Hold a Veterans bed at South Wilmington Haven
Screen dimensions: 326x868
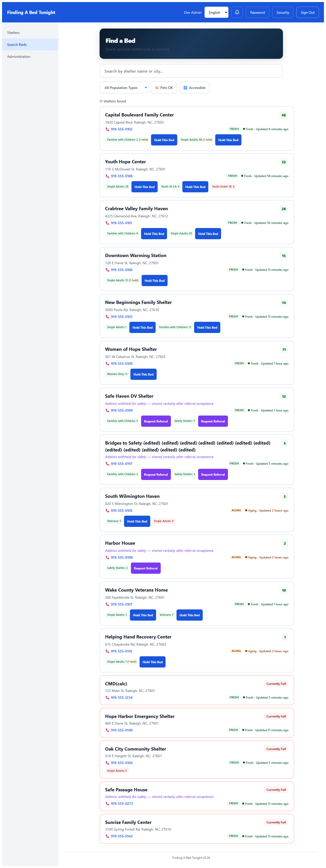(x=137, y=521)
